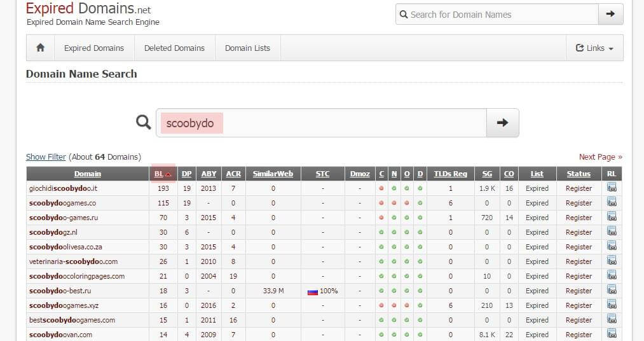Image resolution: width=644 pixels, height=341 pixels.
Task: Click green .de status dot for scoobydoogames.co
Action: 420,203
